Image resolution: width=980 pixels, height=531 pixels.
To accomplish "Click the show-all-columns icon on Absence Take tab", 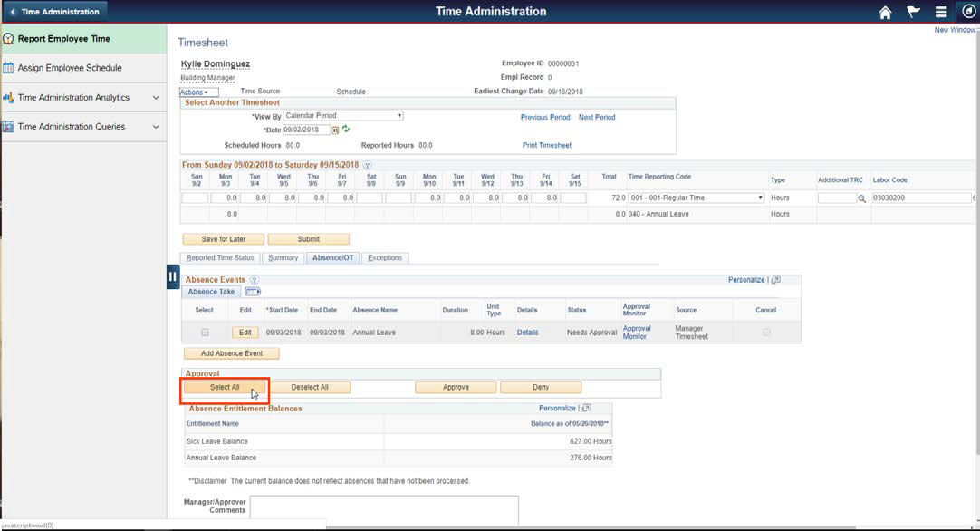I will click(x=252, y=290).
